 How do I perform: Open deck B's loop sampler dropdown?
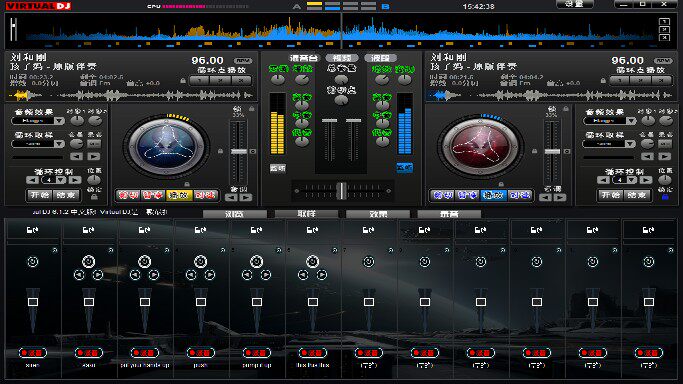coord(609,144)
